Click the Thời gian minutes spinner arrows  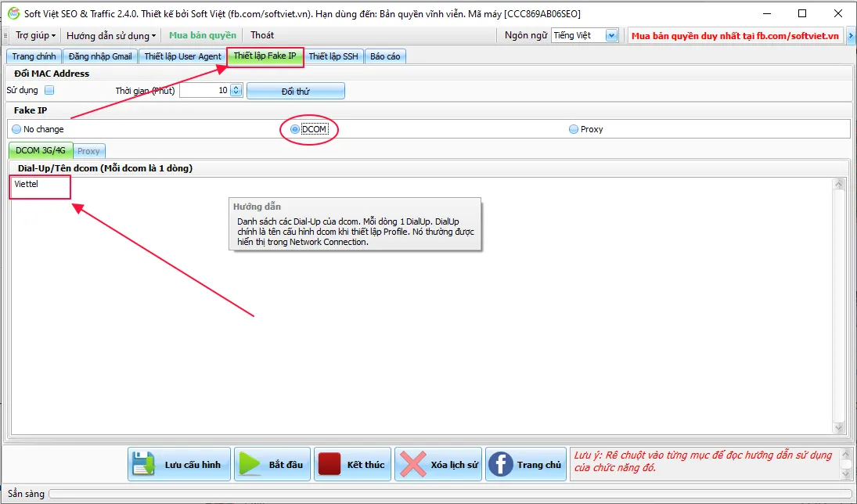[236, 91]
